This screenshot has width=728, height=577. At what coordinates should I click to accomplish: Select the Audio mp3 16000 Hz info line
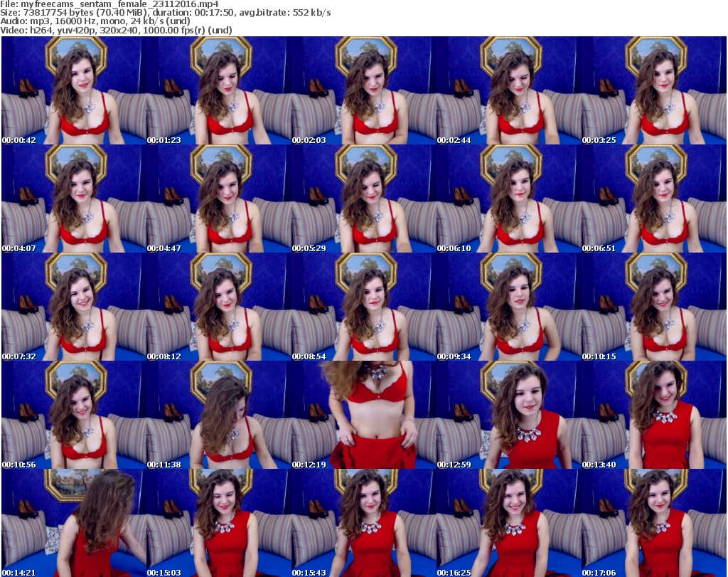(x=95, y=21)
